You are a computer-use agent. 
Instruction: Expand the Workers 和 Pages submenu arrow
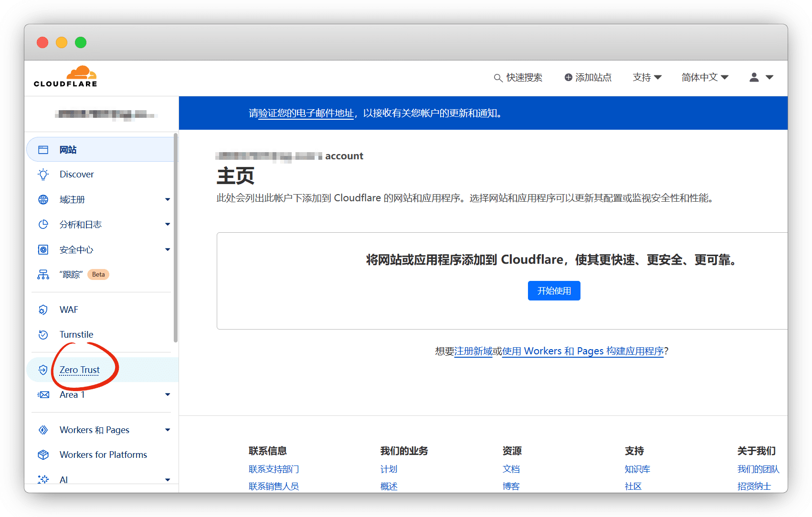coord(168,430)
